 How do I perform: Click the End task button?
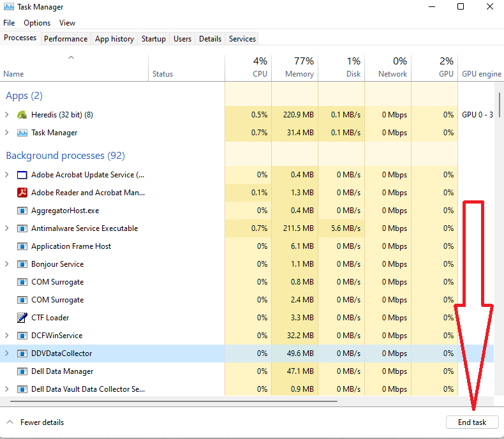[x=471, y=422]
